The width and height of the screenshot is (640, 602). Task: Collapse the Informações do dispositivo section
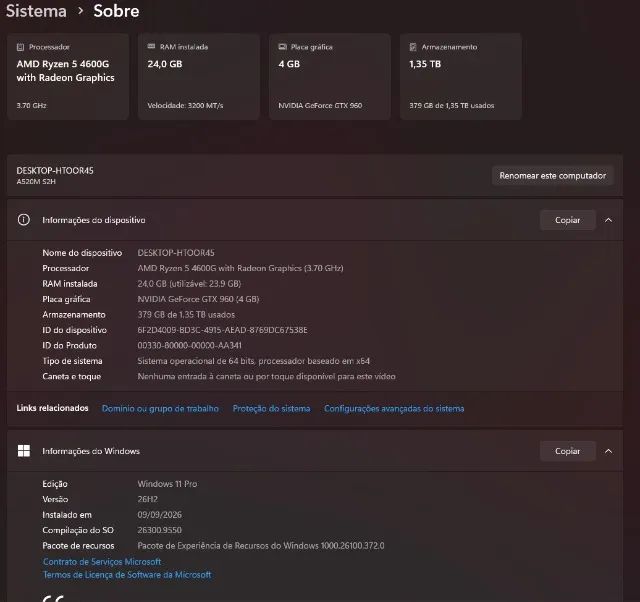608,220
